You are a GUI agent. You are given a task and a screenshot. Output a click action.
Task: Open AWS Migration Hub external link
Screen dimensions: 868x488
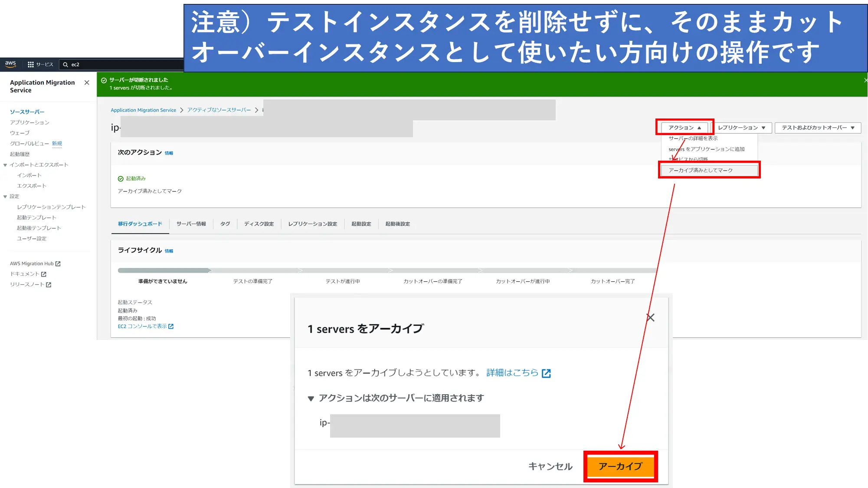point(35,264)
